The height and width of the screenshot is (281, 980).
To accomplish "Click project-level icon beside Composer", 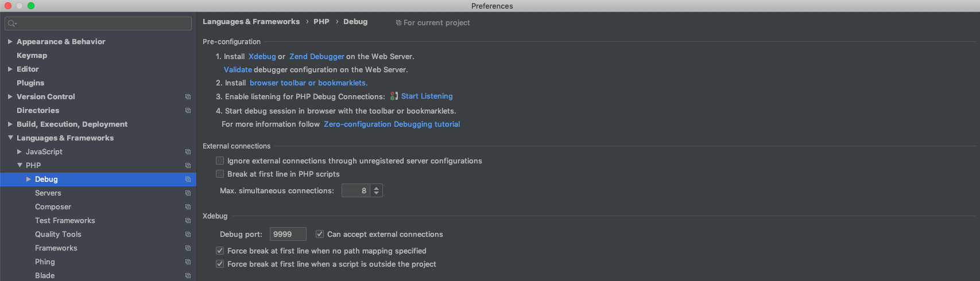I will coord(188,207).
